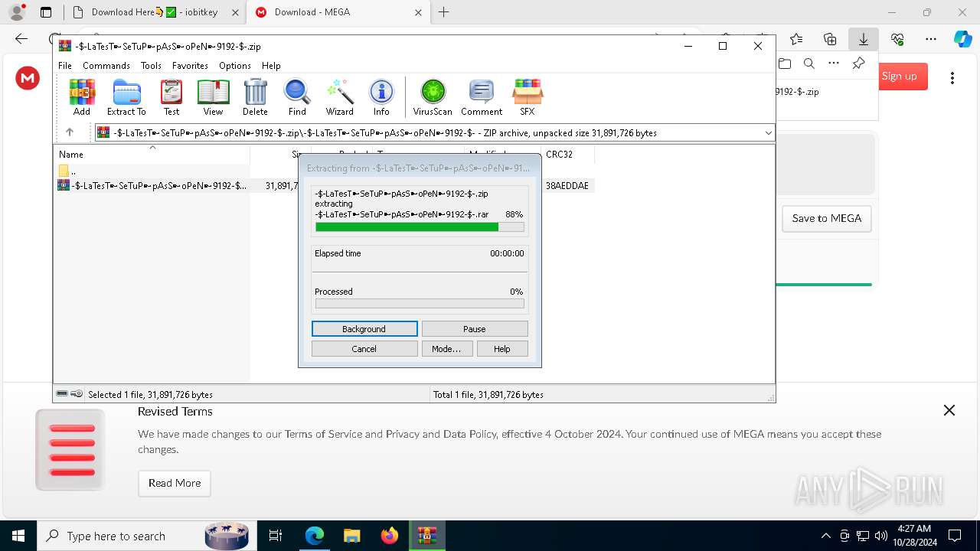
Task: Open MEGA page three-dot menu
Action: pyautogui.click(x=952, y=77)
